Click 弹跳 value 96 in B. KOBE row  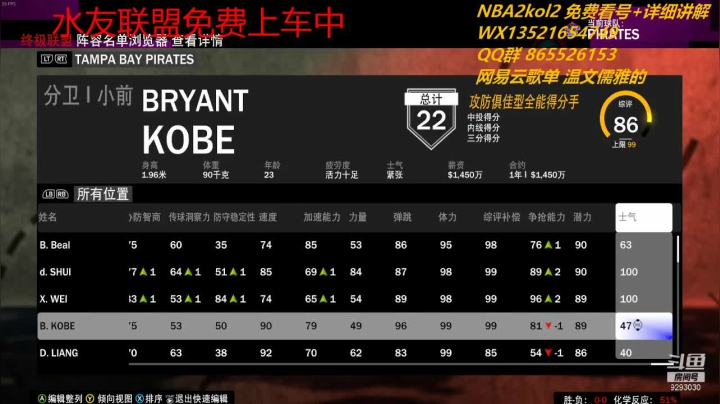click(401, 326)
